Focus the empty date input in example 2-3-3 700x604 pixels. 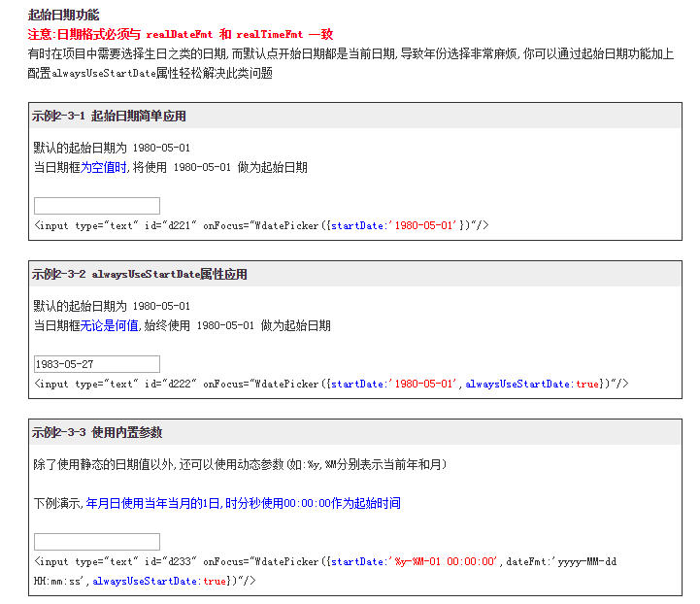(97, 542)
